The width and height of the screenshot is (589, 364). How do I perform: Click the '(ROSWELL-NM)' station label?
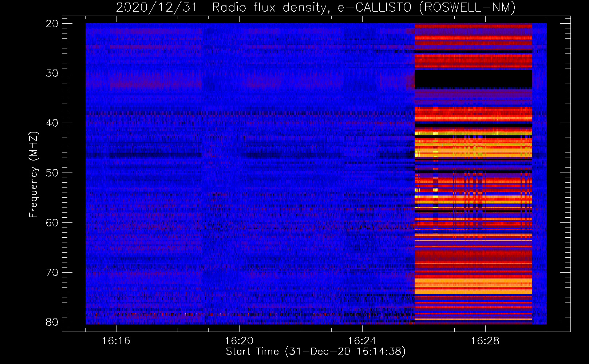point(467,7)
